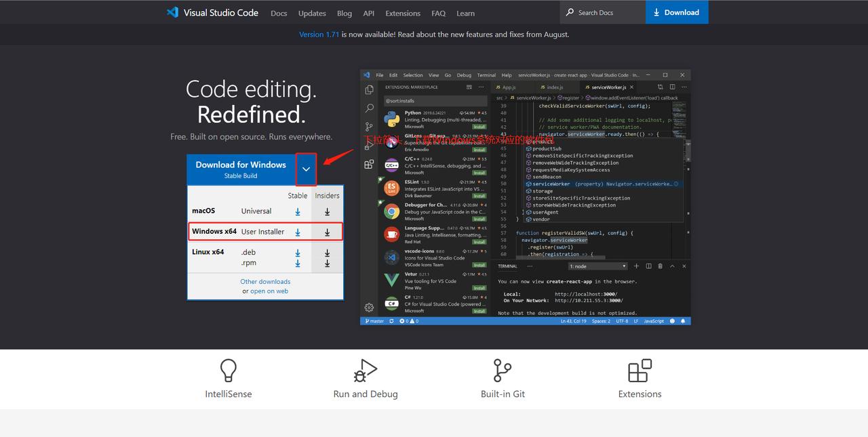Click the Download for Windows Stable Build button
The width and height of the screenshot is (868, 437).
pos(241,169)
